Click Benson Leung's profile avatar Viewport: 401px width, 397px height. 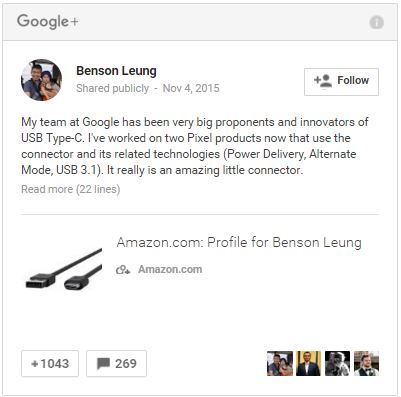point(41,80)
